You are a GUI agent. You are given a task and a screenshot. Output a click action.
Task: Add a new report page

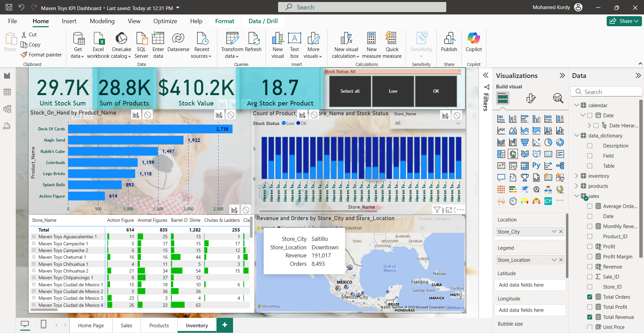click(225, 325)
